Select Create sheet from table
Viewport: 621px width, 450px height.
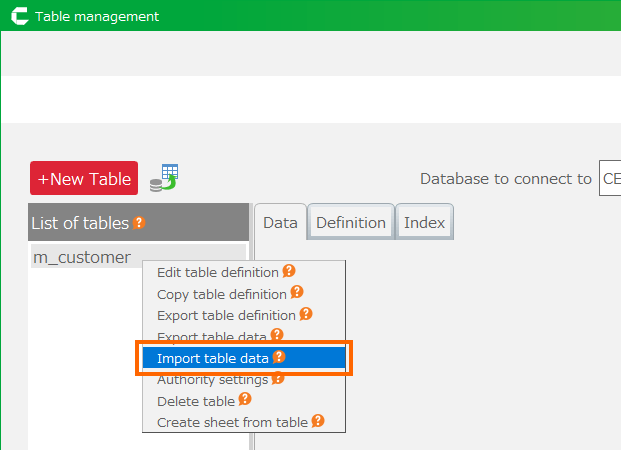coord(232,422)
